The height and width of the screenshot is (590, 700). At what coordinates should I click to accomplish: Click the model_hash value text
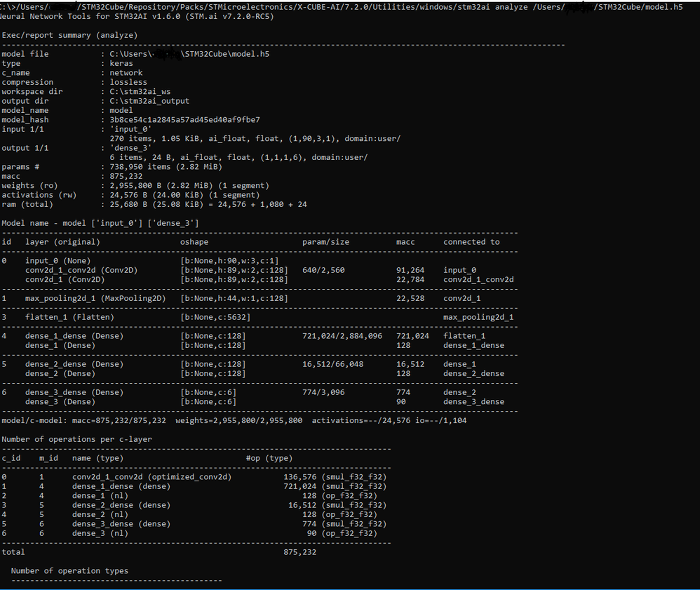click(x=184, y=120)
